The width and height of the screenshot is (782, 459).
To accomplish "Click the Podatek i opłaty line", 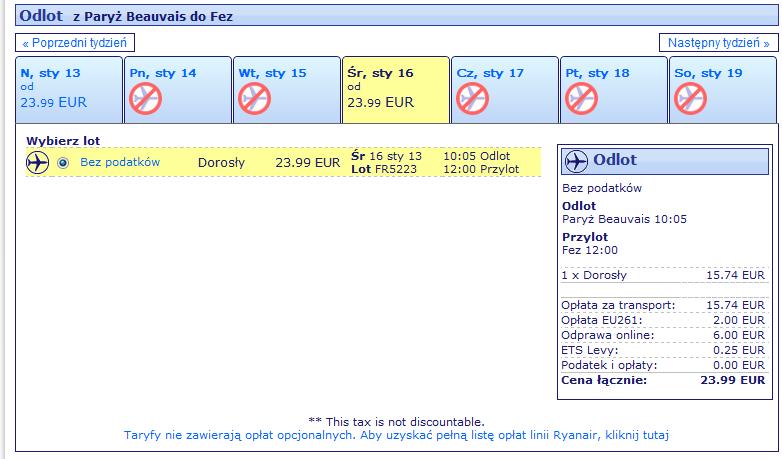I will coord(663,365).
